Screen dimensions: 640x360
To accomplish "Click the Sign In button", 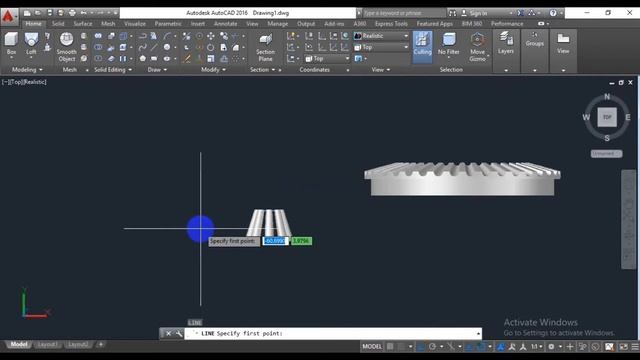I will tap(475, 13).
